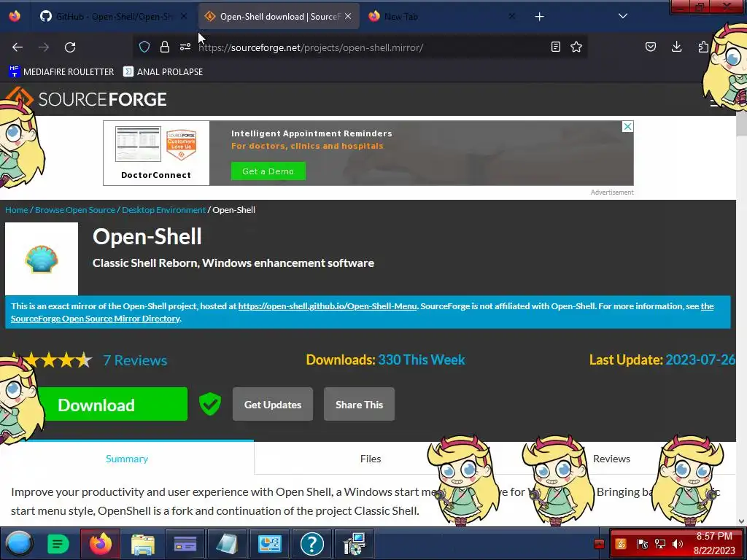Click the site security padlock icon
This screenshot has width=747, height=560.
[x=165, y=47]
